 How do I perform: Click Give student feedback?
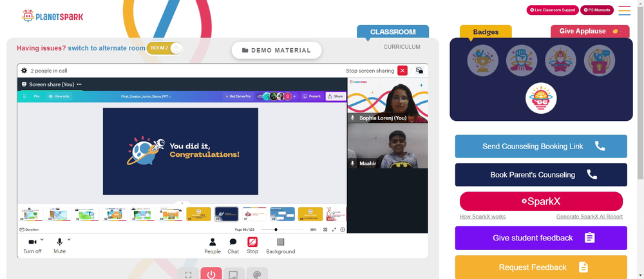point(541,238)
